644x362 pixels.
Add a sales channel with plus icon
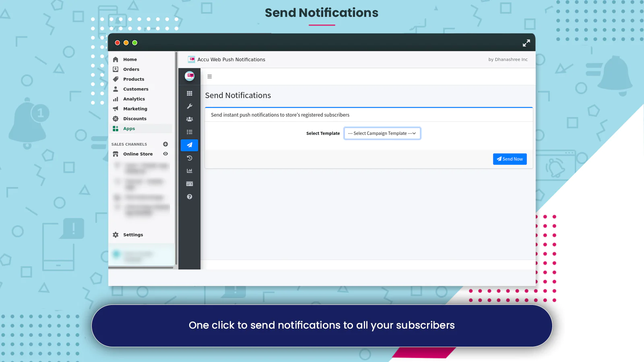point(165,144)
